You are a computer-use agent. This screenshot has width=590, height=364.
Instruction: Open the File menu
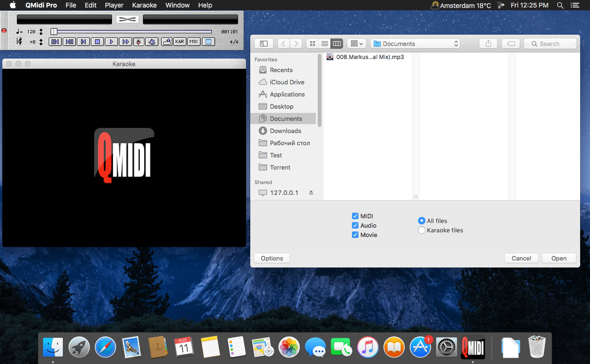tap(71, 5)
